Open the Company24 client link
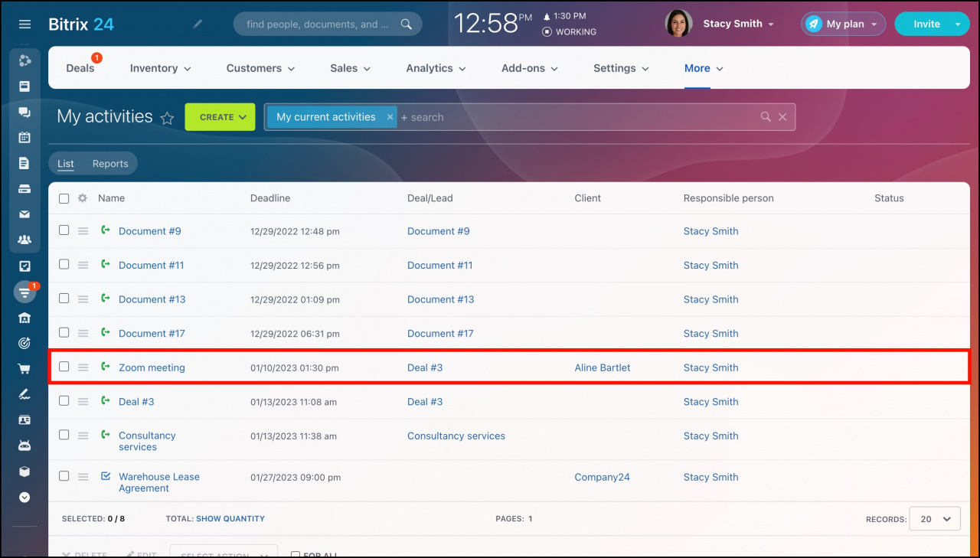 [x=602, y=477]
